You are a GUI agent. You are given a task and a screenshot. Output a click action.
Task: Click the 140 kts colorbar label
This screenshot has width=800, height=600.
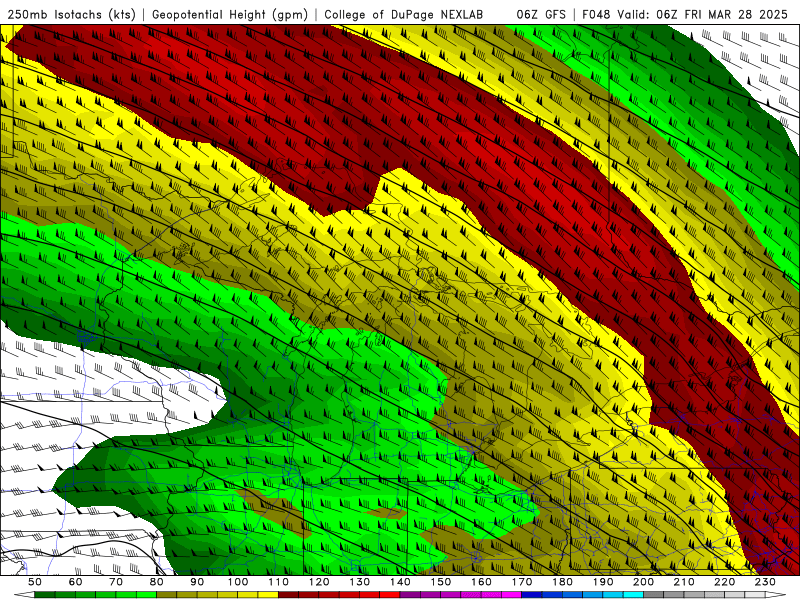400,582
